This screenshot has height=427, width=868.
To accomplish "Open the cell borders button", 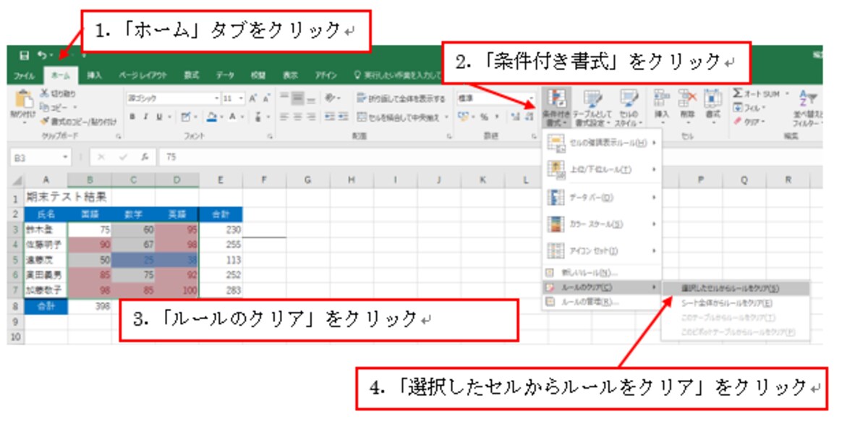I will click(x=186, y=117).
